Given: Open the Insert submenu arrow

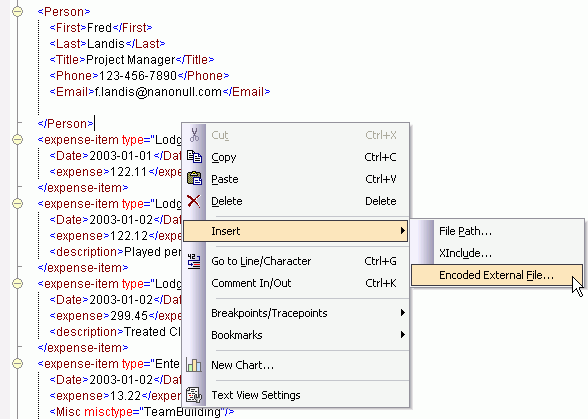Looking at the screenshot, I should [402, 231].
